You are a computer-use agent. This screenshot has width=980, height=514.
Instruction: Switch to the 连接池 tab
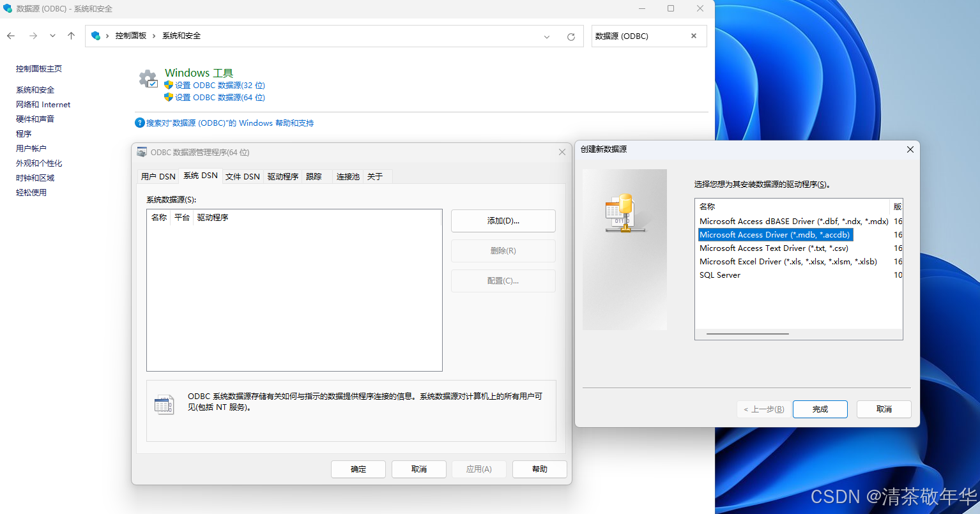(348, 176)
